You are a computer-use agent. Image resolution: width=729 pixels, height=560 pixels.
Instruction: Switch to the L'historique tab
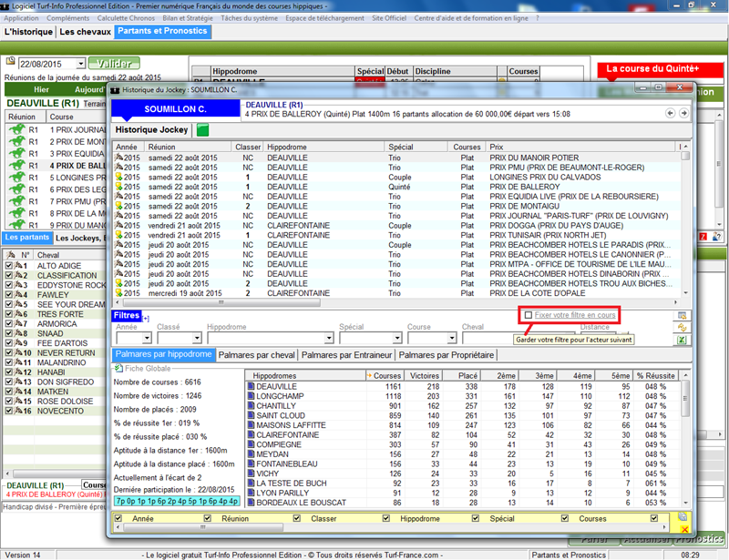click(x=28, y=32)
